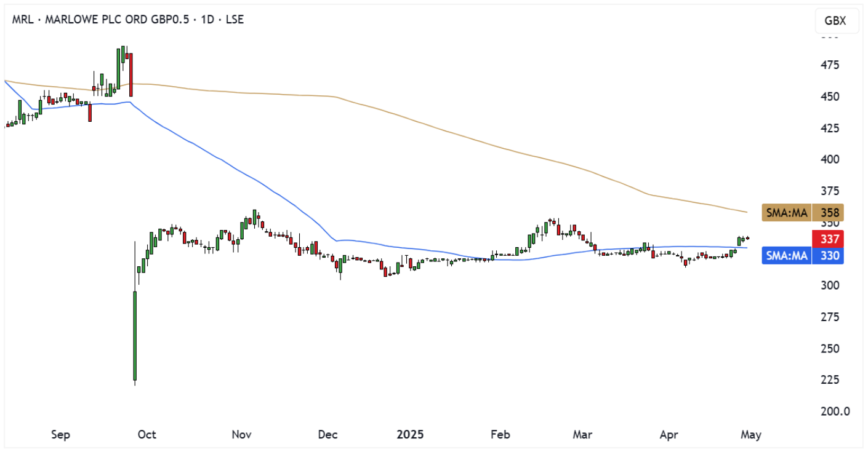The width and height of the screenshot is (868, 452).
Task: Click the 2025 time axis label
Action: [x=411, y=435]
